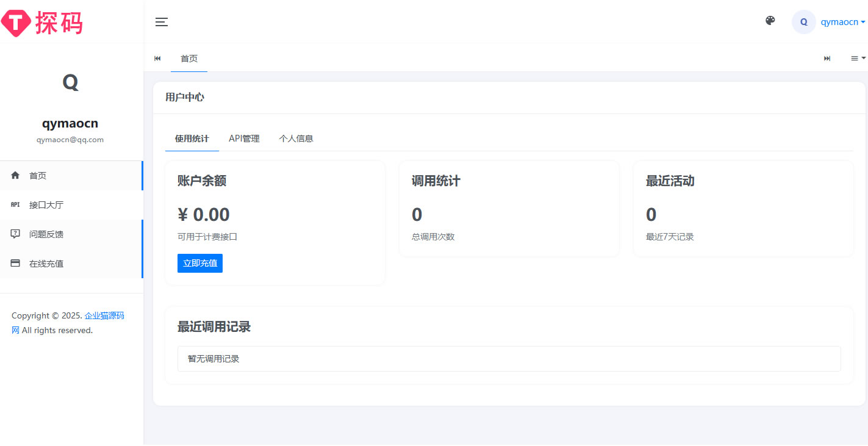Open the 企业猫源码网 footer link
The height and width of the screenshot is (446, 868).
coord(104,315)
